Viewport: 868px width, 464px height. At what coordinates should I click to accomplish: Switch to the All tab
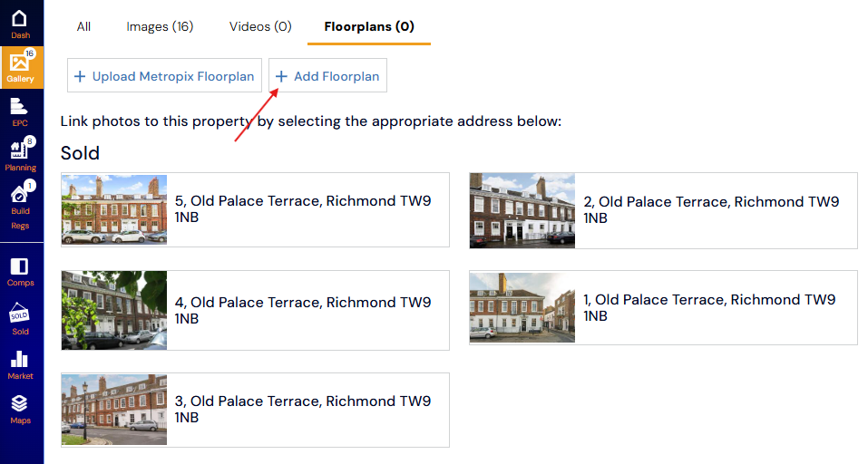[83, 26]
